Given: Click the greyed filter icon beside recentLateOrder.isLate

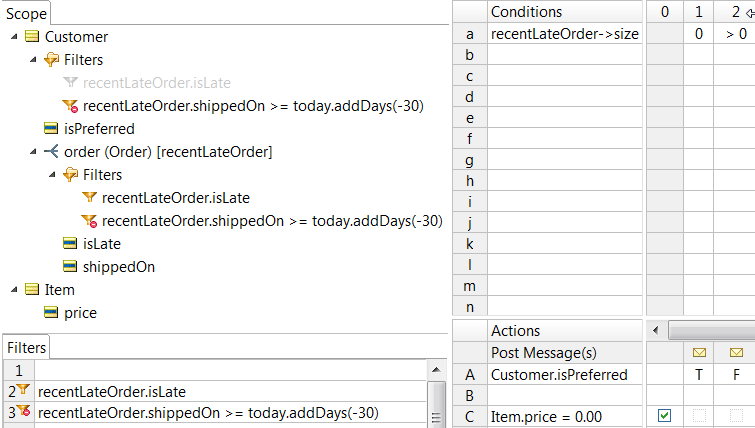Looking at the screenshot, I should point(70,82).
